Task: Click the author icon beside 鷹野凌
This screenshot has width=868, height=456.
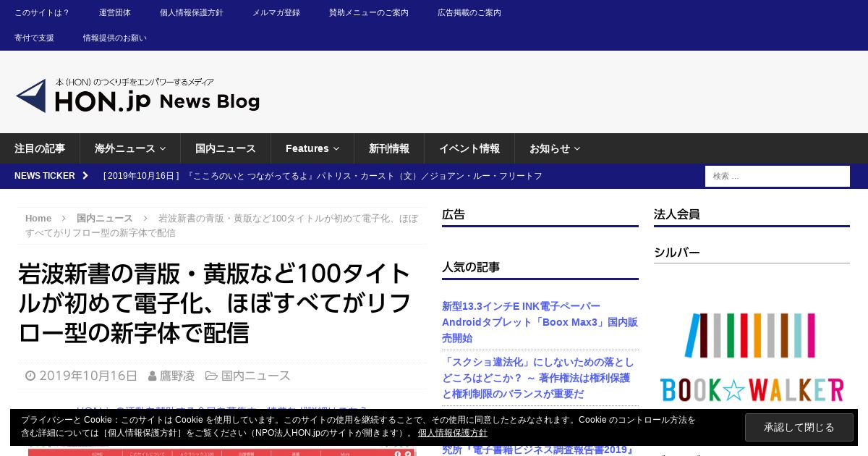Action: [152, 376]
